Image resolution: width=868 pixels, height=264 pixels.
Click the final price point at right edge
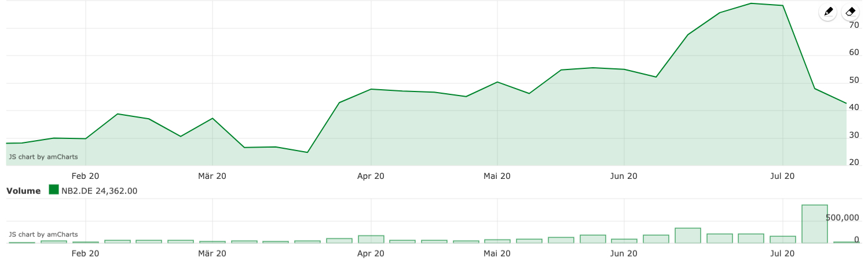tap(846, 104)
